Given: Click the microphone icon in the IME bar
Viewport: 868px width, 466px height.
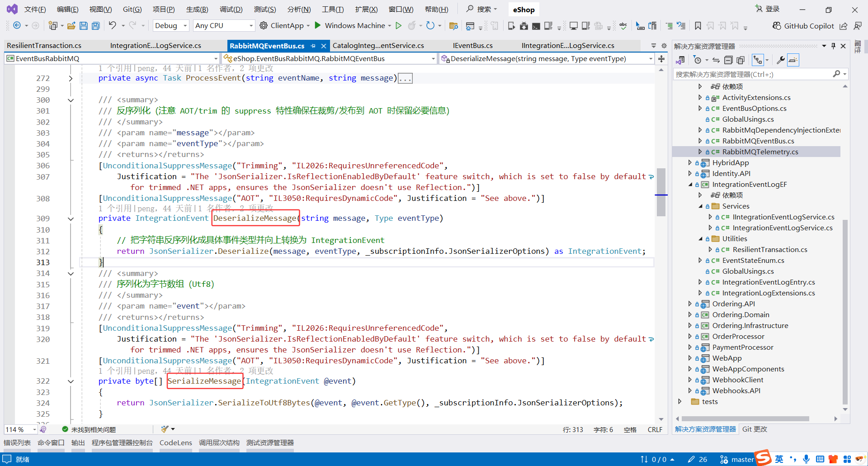Looking at the screenshot, I should tap(806, 459).
